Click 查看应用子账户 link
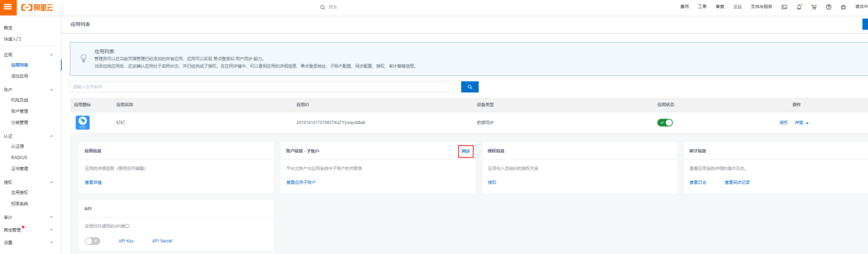 pos(301,182)
